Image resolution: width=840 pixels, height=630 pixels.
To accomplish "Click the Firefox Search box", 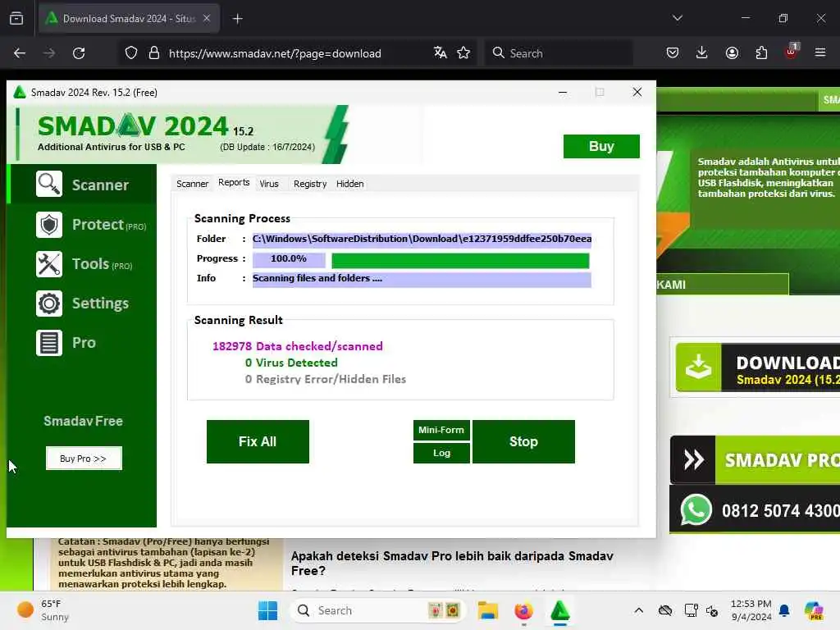I will click(559, 53).
